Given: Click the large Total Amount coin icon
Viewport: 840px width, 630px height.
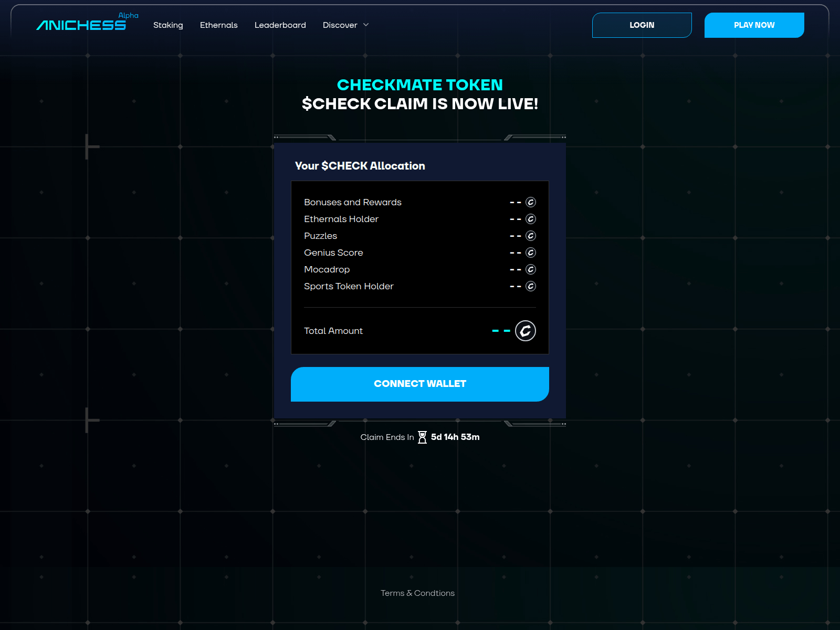Looking at the screenshot, I should [526, 331].
